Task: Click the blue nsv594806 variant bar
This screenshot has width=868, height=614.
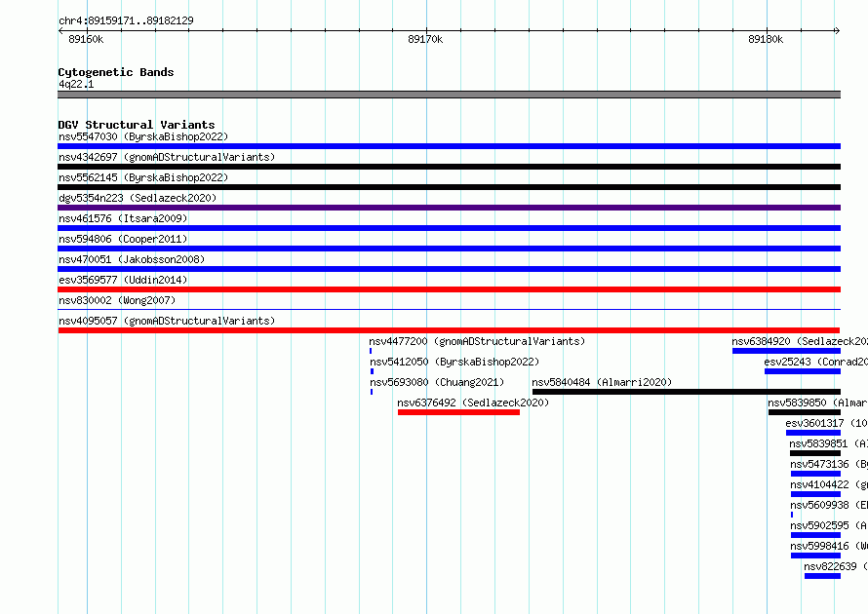Action: point(449,249)
